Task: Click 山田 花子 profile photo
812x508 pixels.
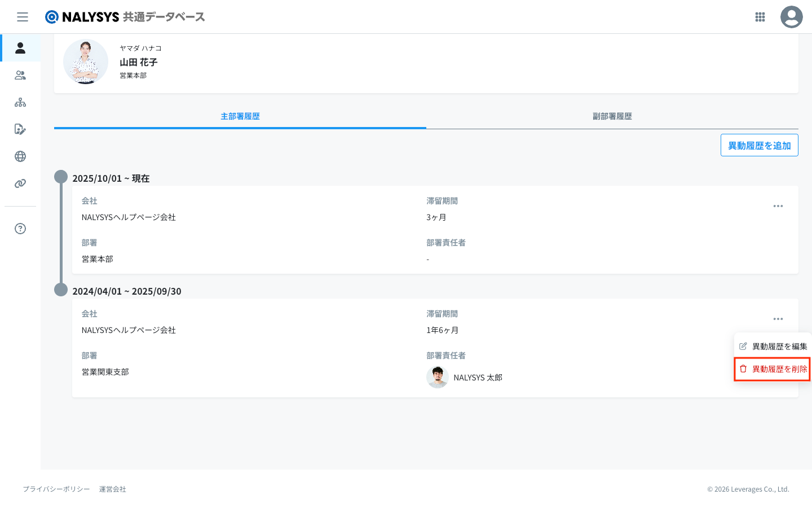Action: pos(86,62)
